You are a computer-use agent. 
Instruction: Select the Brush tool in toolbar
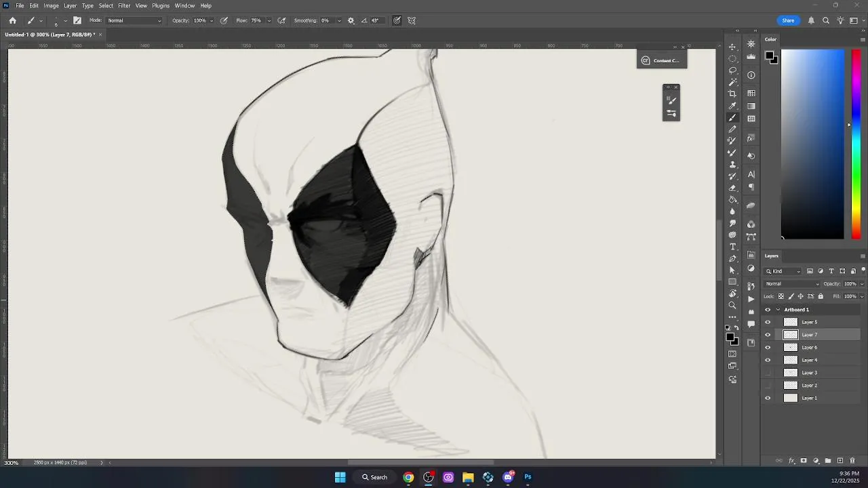[x=732, y=117]
